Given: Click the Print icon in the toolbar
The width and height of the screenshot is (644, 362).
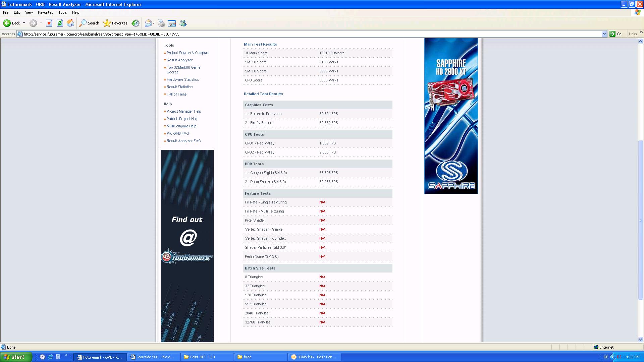Looking at the screenshot, I should click(161, 23).
